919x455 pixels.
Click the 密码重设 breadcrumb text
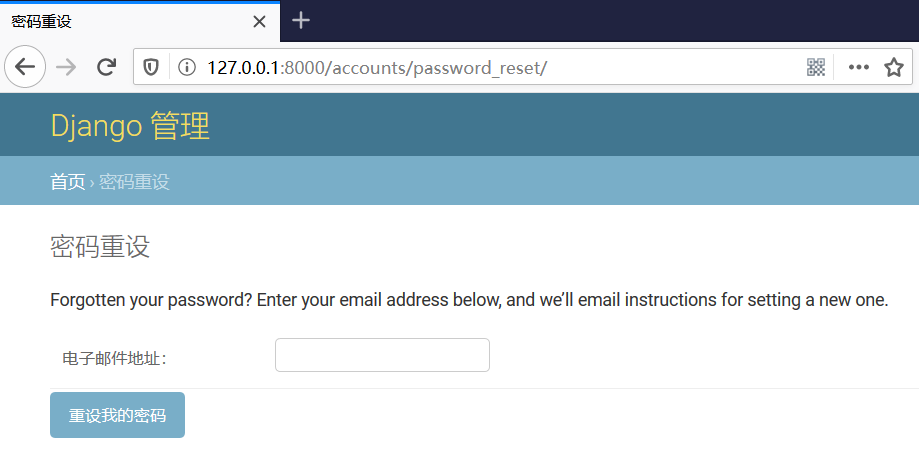(134, 182)
